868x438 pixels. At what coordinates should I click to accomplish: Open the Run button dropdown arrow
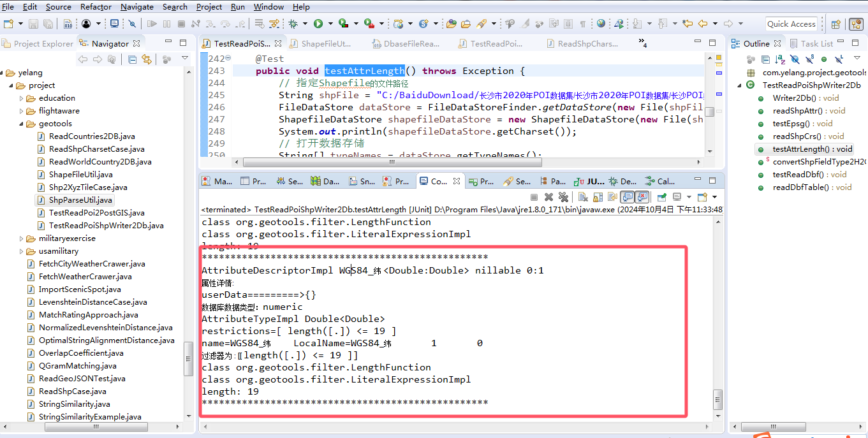pyautogui.click(x=330, y=24)
